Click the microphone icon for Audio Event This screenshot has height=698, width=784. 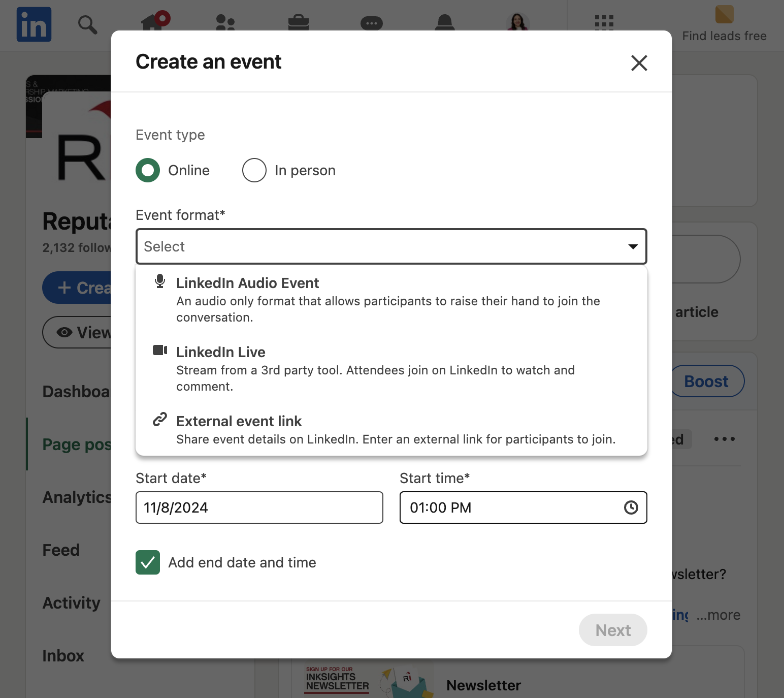pos(160,281)
